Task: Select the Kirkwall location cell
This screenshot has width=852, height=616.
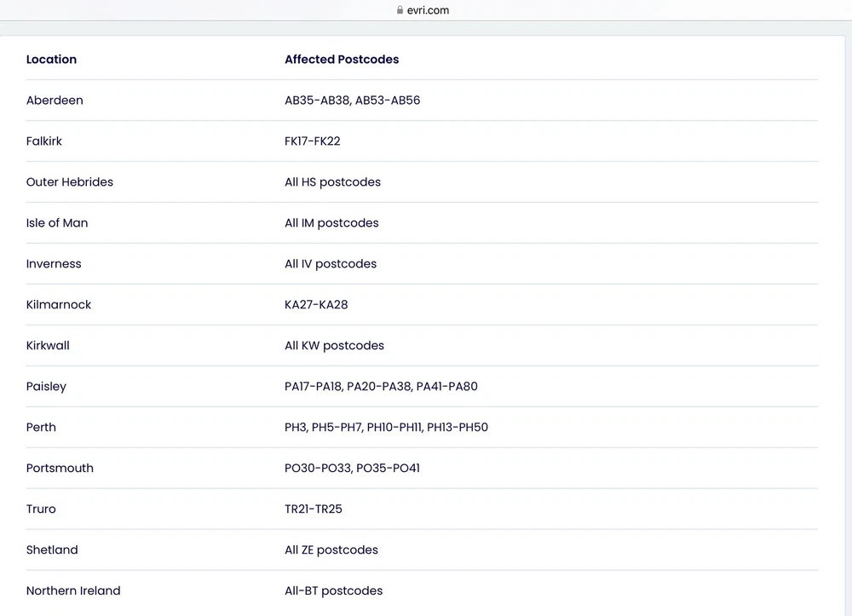Action: click(x=48, y=346)
